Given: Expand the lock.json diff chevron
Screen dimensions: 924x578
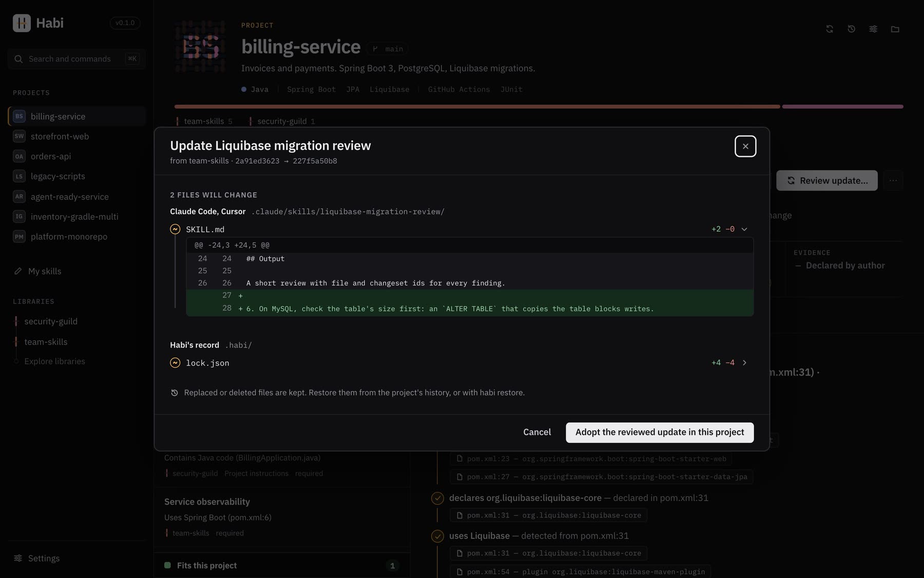Looking at the screenshot, I should click(x=744, y=363).
